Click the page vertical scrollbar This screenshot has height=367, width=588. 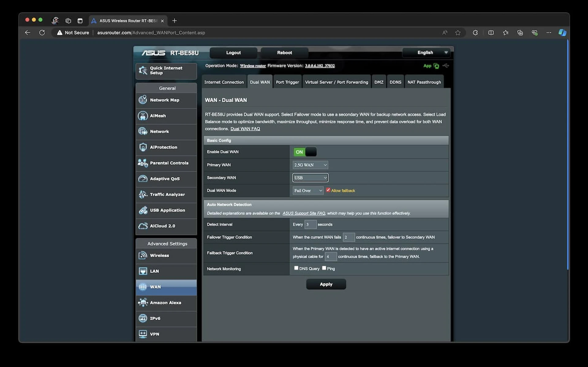pyautogui.click(x=567, y=155)
